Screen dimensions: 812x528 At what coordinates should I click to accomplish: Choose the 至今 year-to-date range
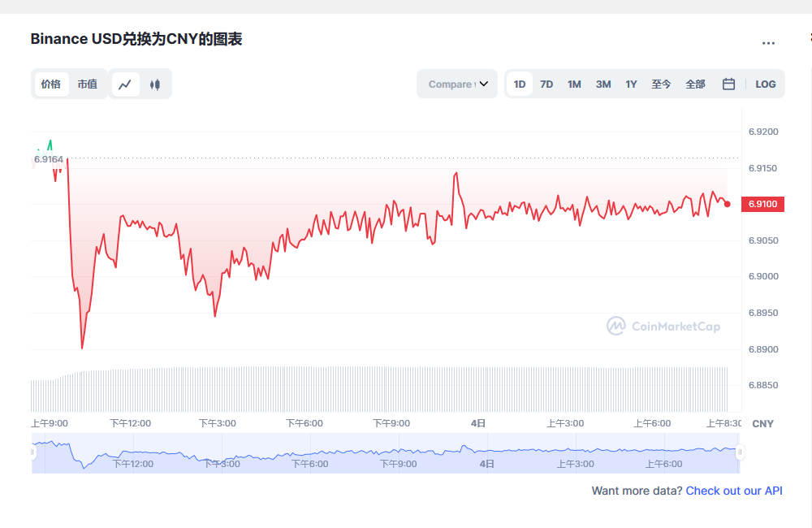point(661,84)
